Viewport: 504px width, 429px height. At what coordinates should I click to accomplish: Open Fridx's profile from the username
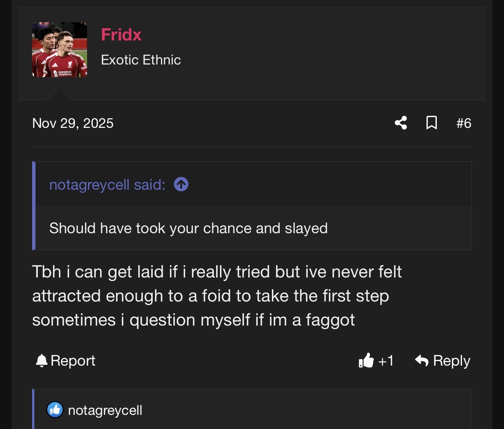[121, 35]
